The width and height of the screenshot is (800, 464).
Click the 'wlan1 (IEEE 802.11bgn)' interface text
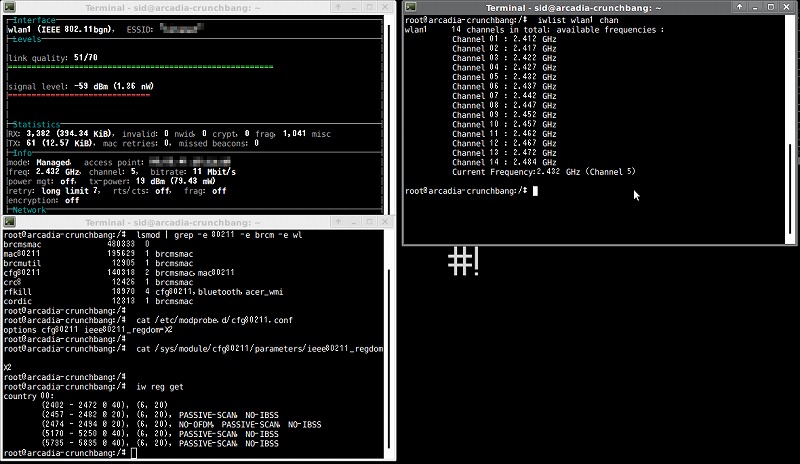click(61, 30)
